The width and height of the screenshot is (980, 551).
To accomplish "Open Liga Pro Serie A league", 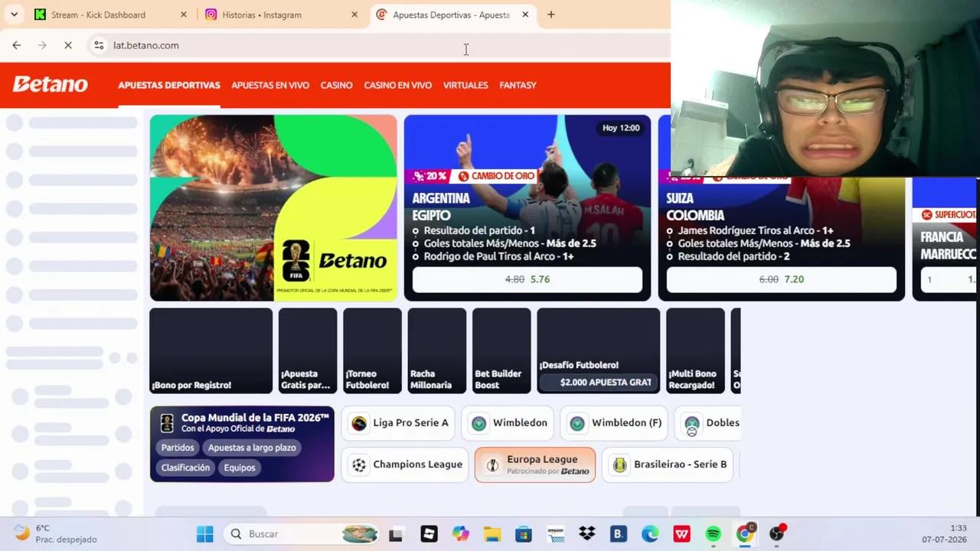I will 399,423.
